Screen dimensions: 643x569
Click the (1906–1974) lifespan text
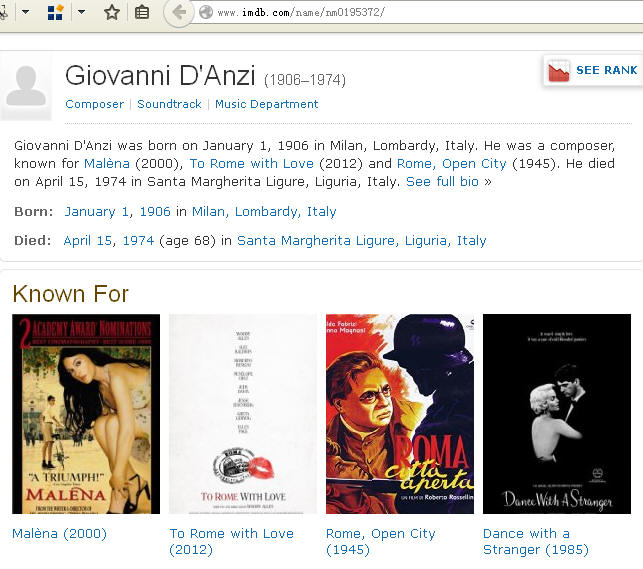pyautogui.click(x=305, y=80)
